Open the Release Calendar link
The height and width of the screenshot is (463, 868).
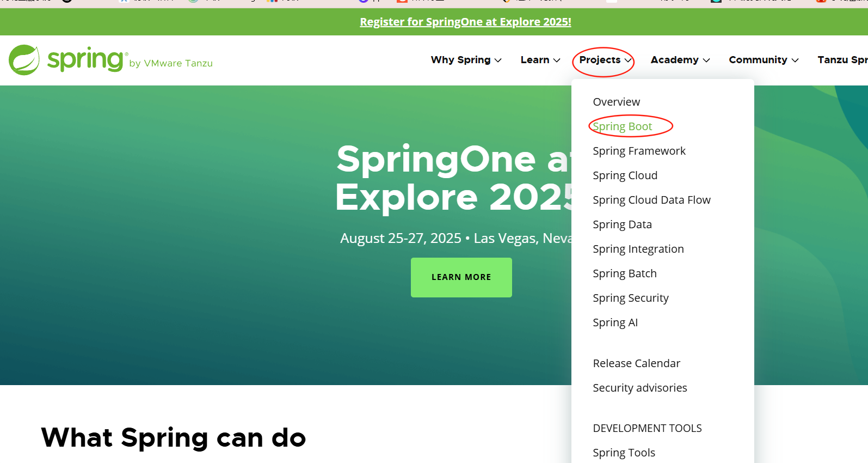(x=636, y=363)
